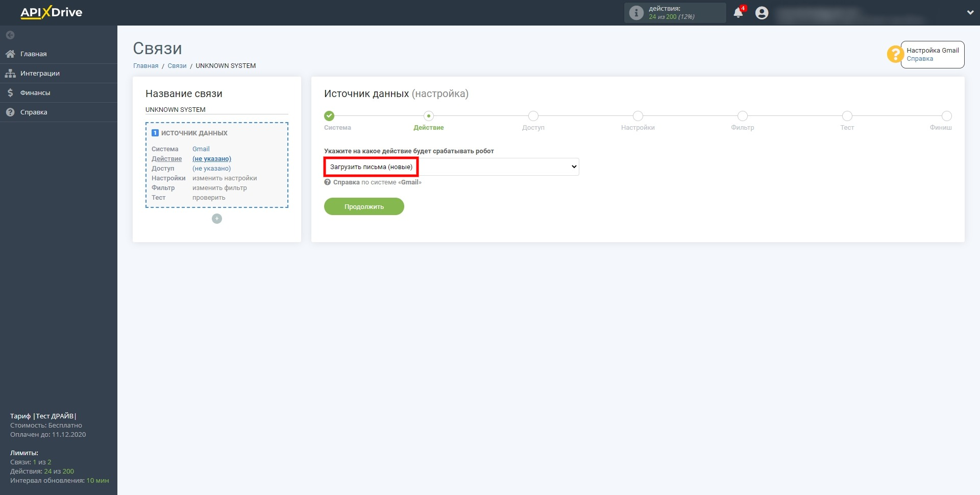Click ИСТОЧНИК ДАННЫХ block header
The image size is (980, 495).
pos(194,133)
